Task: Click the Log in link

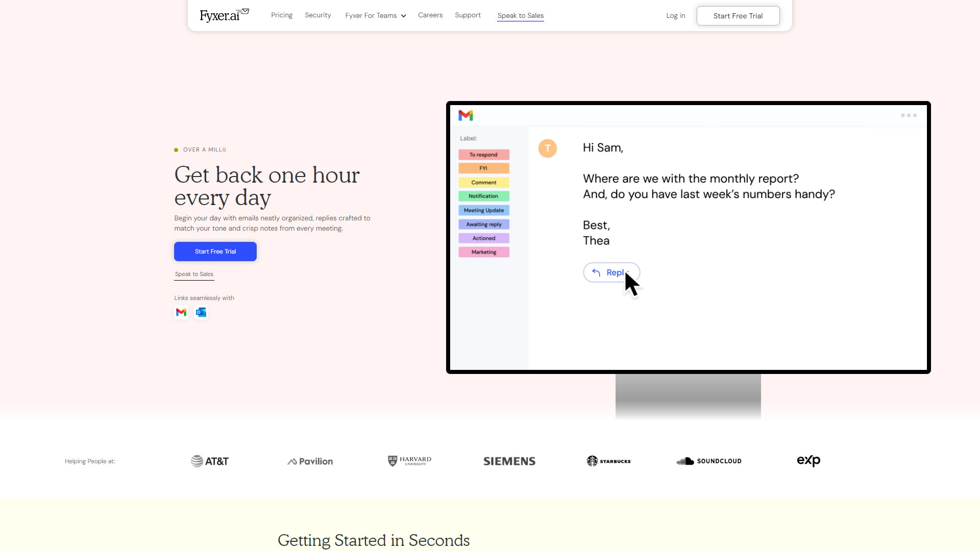Action: pos(675,16)
